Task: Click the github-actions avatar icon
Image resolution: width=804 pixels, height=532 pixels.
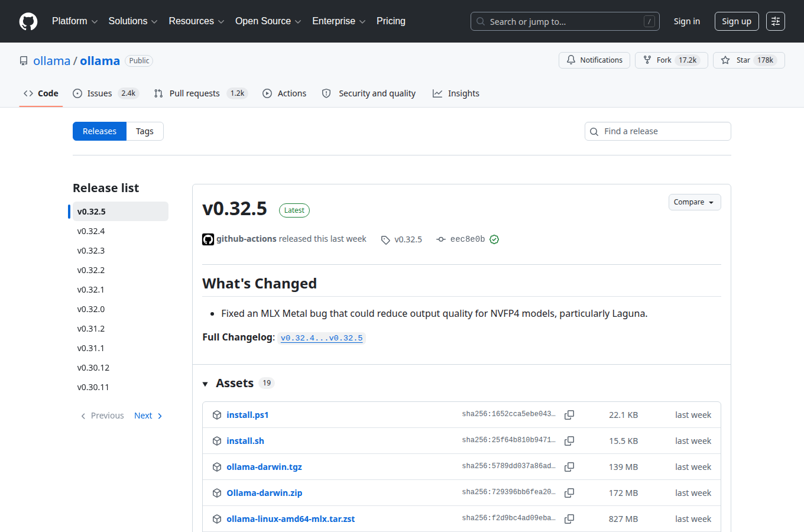Action: pyautogui.click(x=208, y=239)
